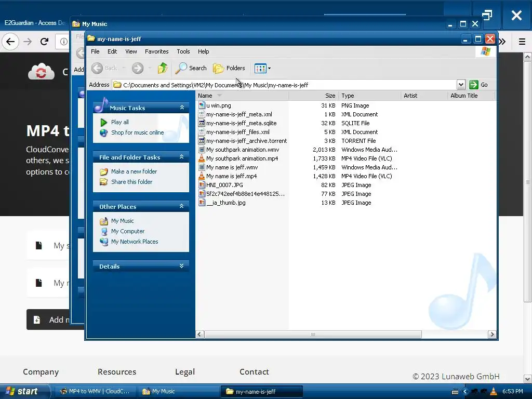The image size is (532, 399).
Task: Click the Artist column header
Action: (x=424, y=96)
